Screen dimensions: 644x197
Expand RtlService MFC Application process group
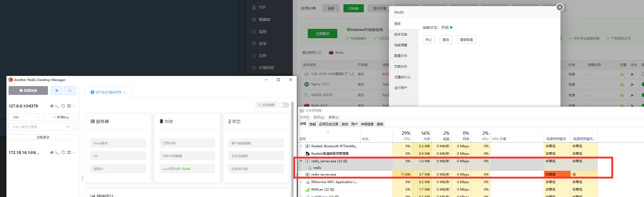(301, 182)
